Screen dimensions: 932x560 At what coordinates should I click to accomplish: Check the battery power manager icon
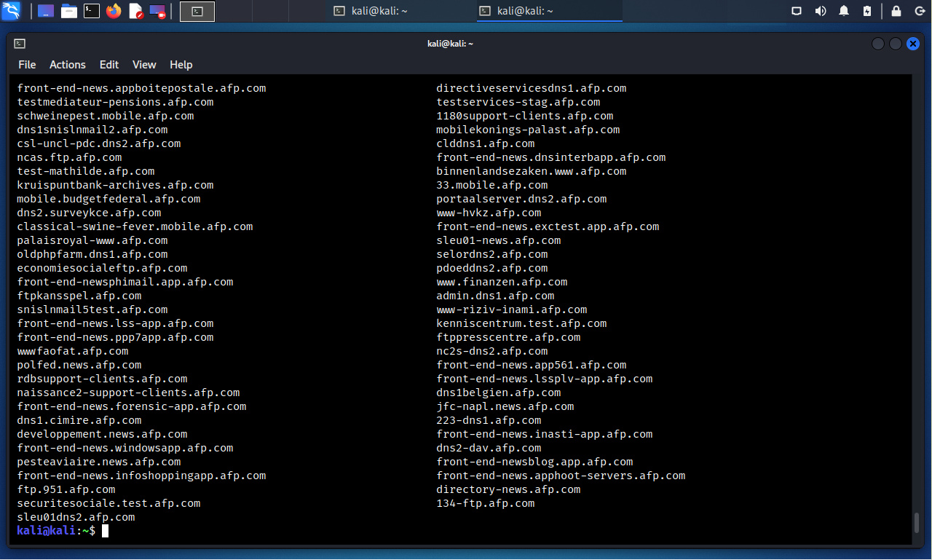[x=866, y=11]
